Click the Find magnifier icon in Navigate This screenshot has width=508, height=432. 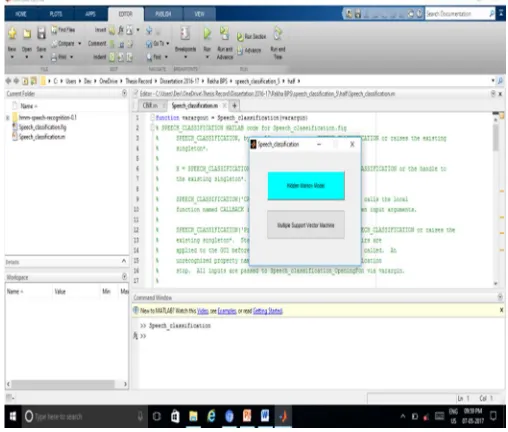149,57
